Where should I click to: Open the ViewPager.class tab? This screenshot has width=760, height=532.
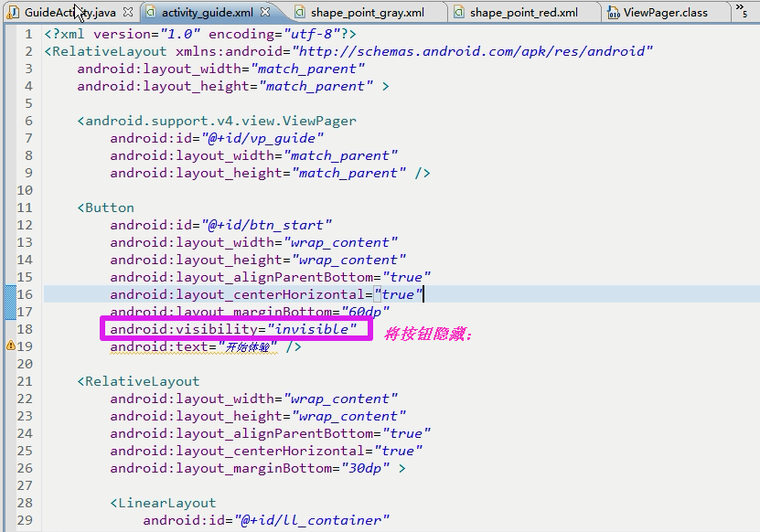665,13
